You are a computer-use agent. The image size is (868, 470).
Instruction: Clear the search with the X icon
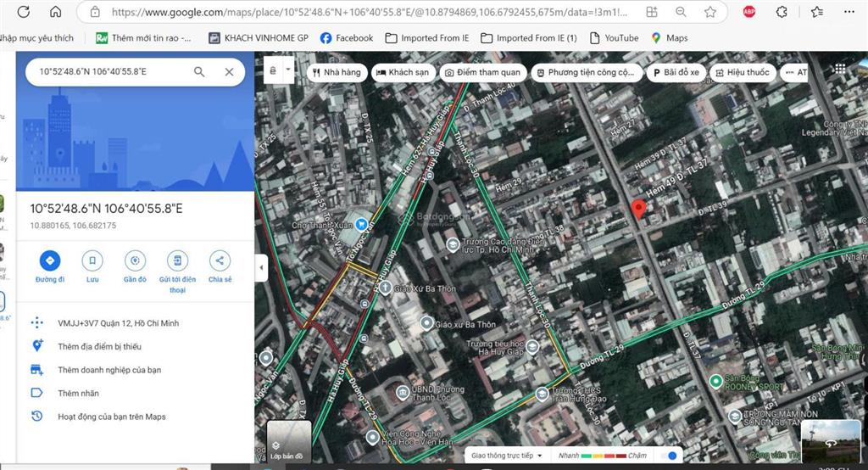click(229, 72)
